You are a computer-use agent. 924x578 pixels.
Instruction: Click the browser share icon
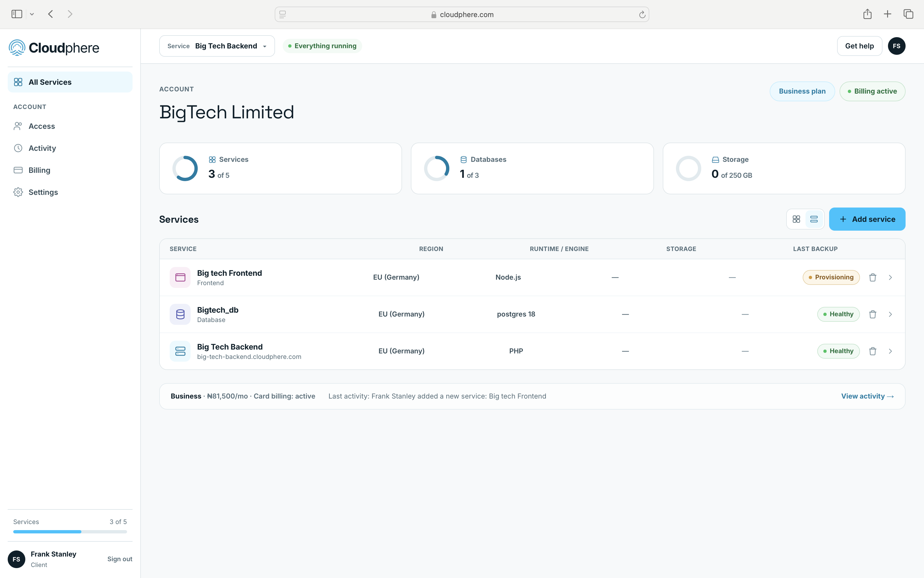pos(867,14)
